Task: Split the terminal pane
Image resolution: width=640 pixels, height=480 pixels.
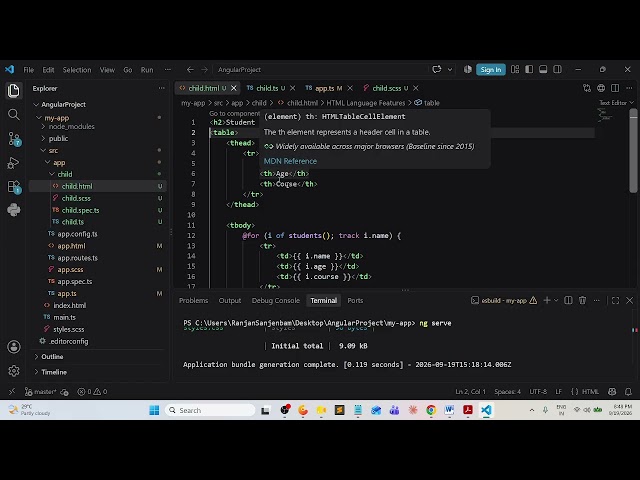Action: tap(568, 300)
